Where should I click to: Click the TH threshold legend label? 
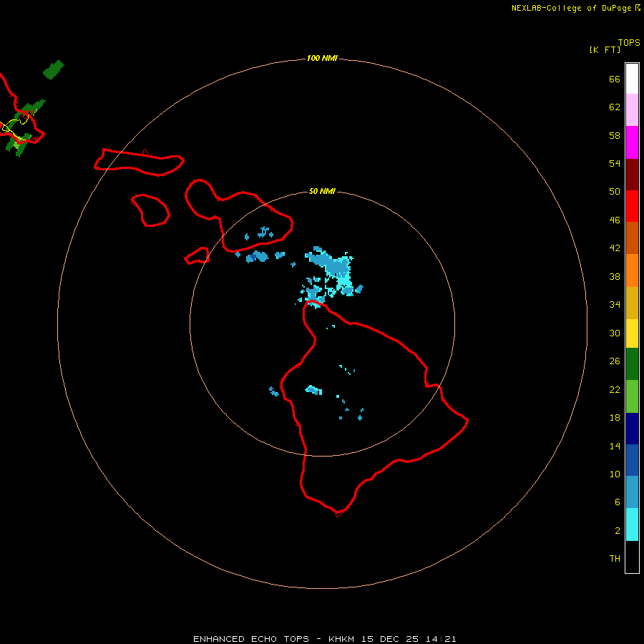(615, 559)
